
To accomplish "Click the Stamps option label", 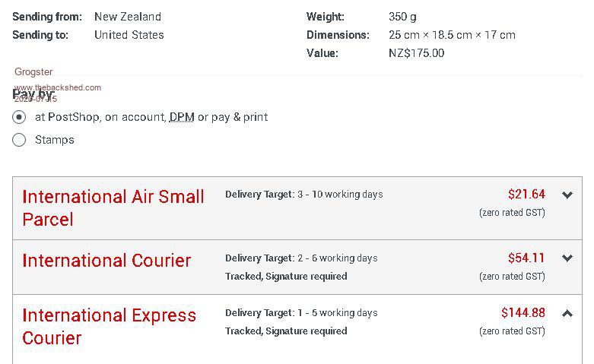I will (55, 140).
